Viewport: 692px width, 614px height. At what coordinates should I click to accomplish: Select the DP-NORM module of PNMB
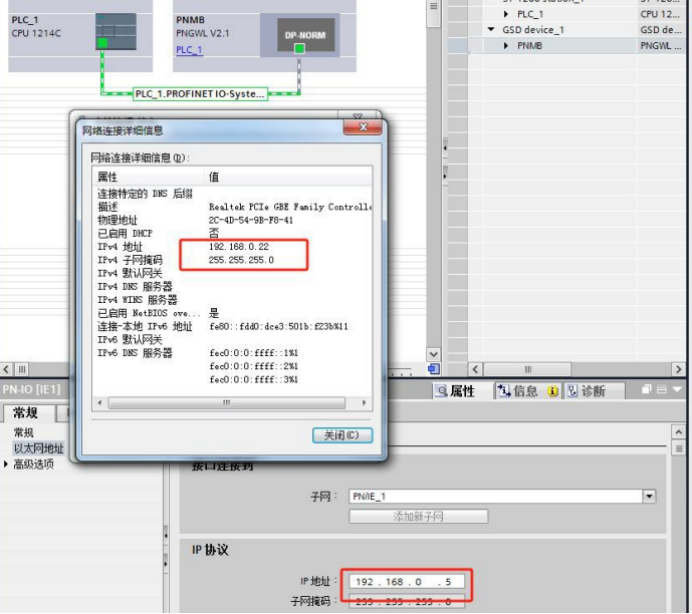pos(305,35)
